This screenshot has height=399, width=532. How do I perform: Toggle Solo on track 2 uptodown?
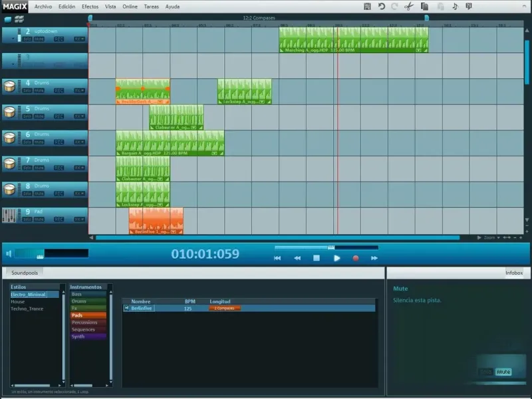tap(27, 39)
